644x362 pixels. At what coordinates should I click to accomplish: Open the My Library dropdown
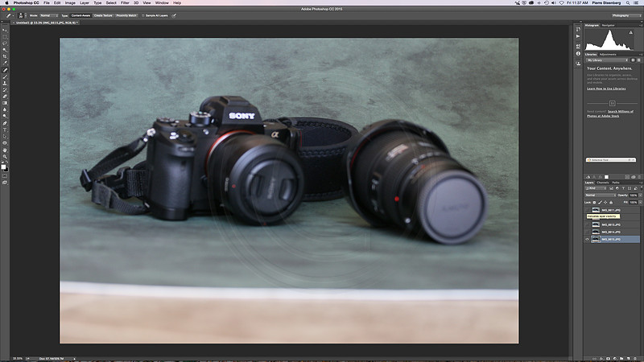pos(607,60)
